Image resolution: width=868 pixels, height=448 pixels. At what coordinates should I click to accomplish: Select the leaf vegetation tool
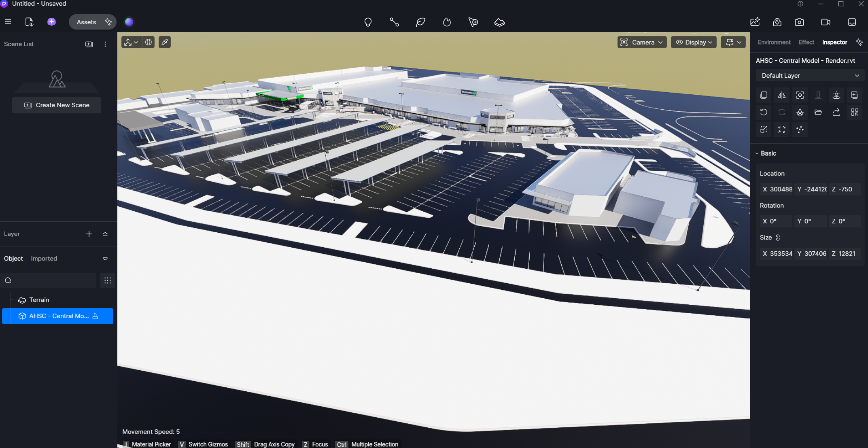pyautogui.click(x=420, y=22)
